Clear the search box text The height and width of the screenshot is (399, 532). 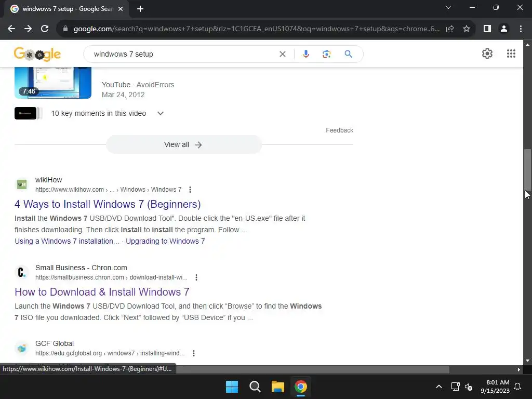point(282,54)
